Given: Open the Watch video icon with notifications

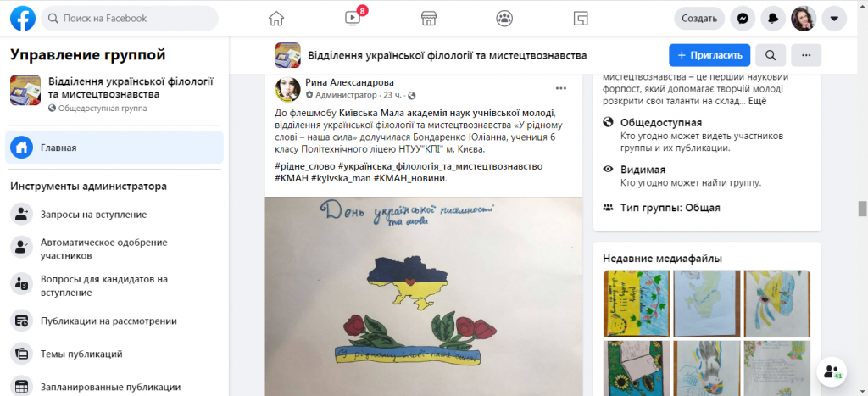Looking at the screenshot, I should click(353, 19).
